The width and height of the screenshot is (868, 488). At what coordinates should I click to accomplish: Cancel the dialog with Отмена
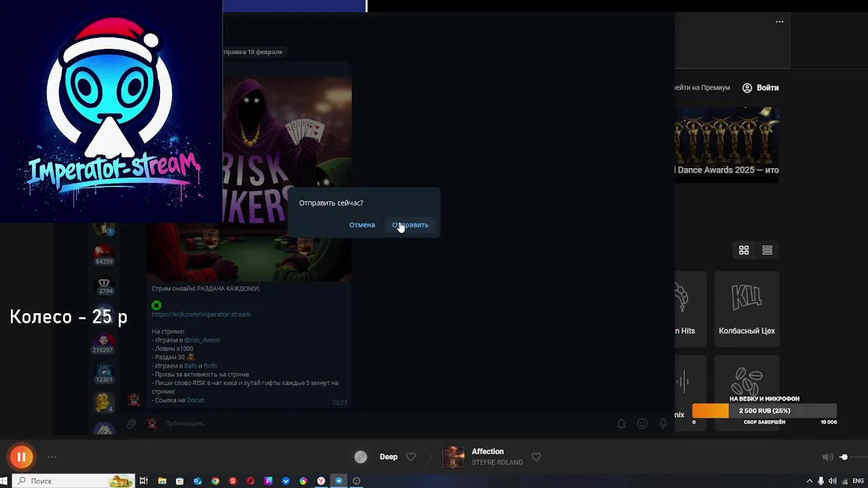(362, 224)
